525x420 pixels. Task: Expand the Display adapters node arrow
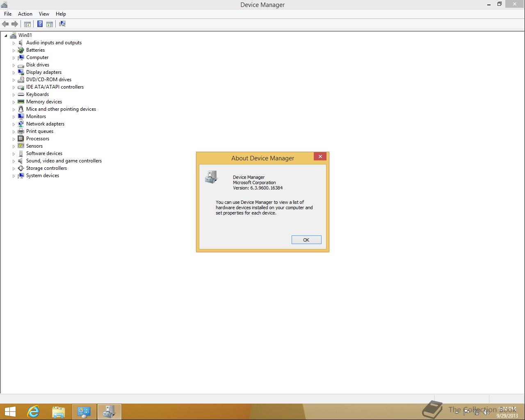pyautogui.click(x=14, y=73)
